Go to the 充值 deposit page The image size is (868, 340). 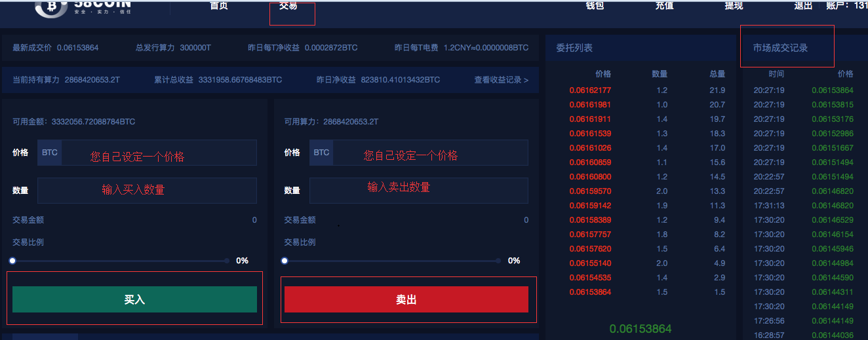[664, 6]
